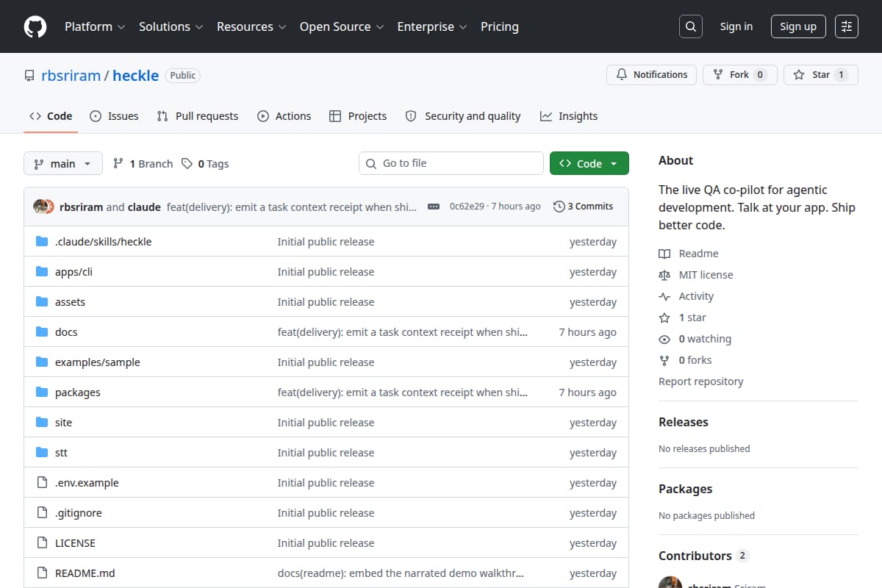Click the repository icon before rbsriram

pyautogui.click(x=29, y=76)
